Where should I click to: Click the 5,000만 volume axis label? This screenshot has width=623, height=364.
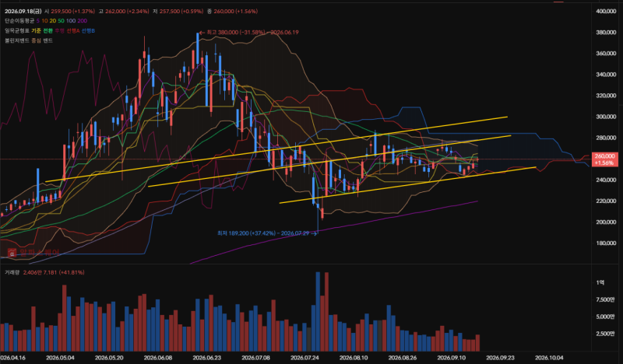605,317
